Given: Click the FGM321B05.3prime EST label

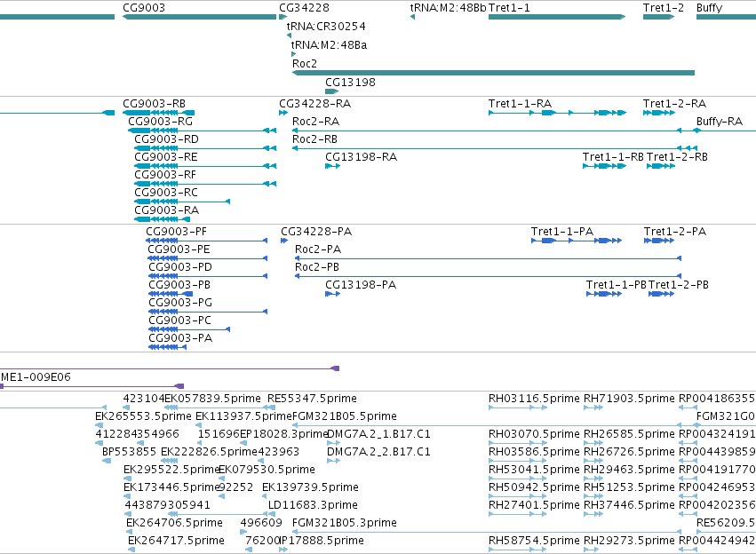Looking at the screenshot, I should [345, 524].
